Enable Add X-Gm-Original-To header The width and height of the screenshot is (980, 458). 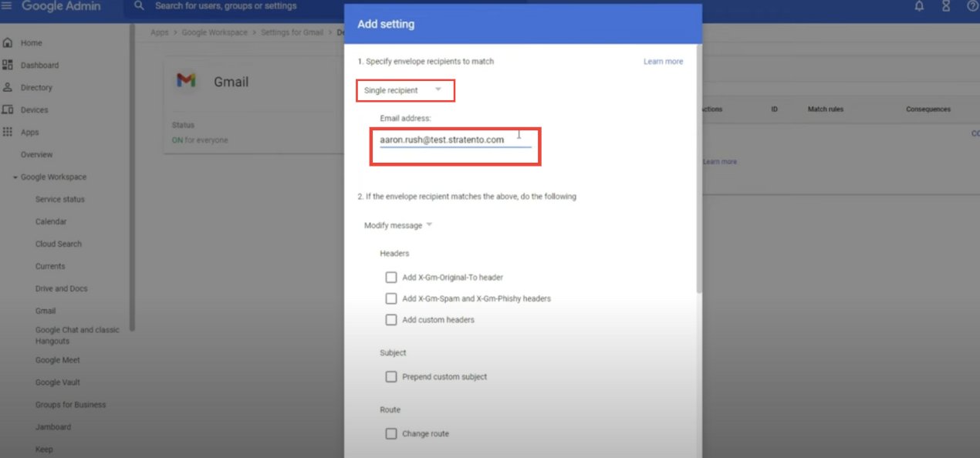[391, 277]
